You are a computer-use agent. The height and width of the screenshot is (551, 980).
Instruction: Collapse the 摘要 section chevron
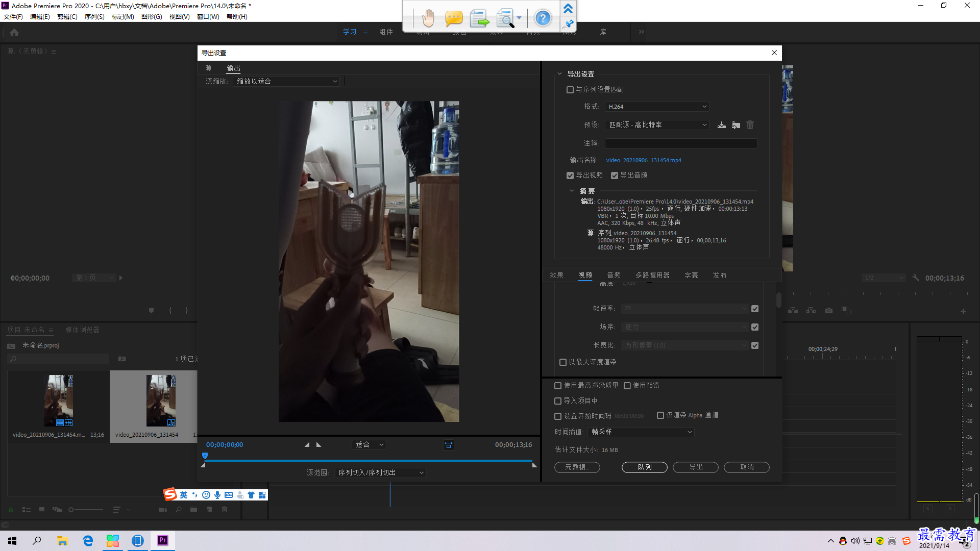572,191
